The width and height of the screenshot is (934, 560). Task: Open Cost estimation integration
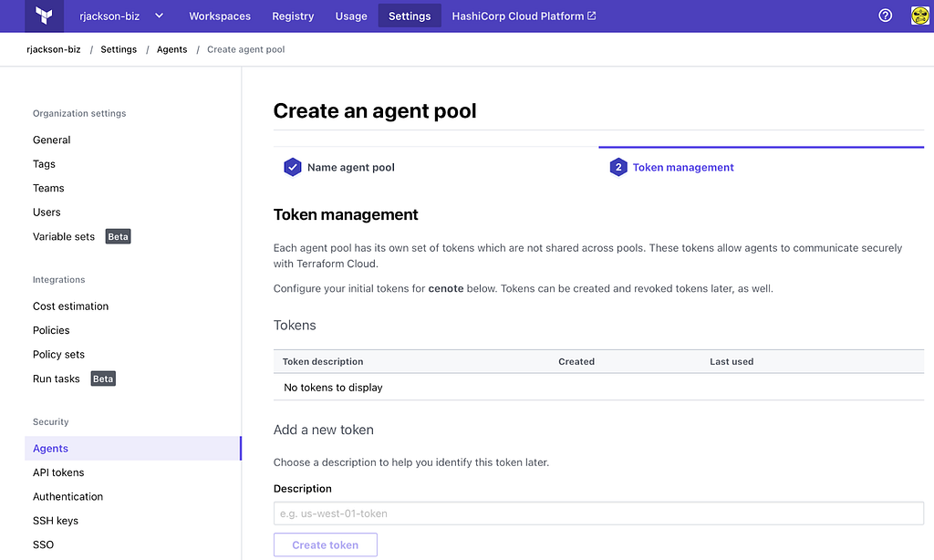(x=70, y=306)
